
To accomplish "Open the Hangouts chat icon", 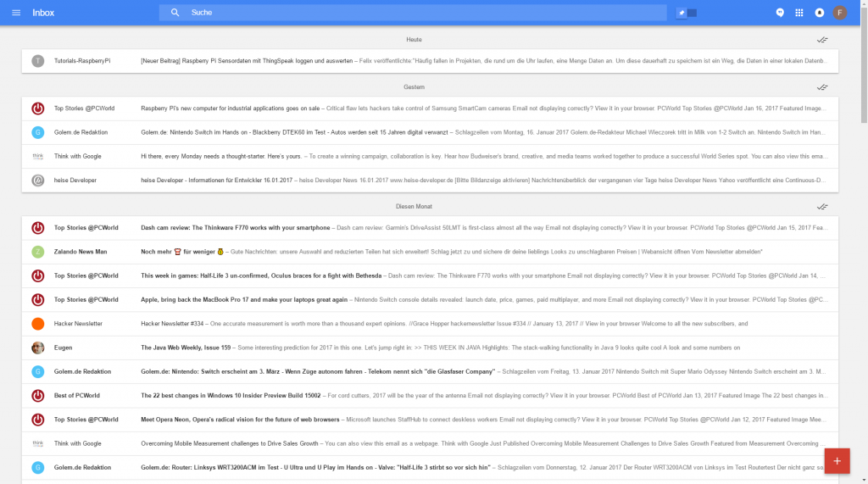I will pos(780,12).
